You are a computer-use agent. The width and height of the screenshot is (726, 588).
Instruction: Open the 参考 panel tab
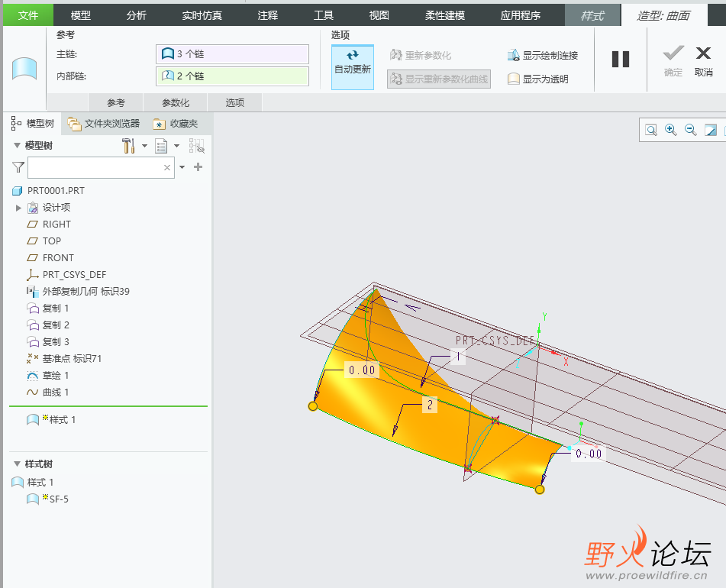[x=116, y=102]
